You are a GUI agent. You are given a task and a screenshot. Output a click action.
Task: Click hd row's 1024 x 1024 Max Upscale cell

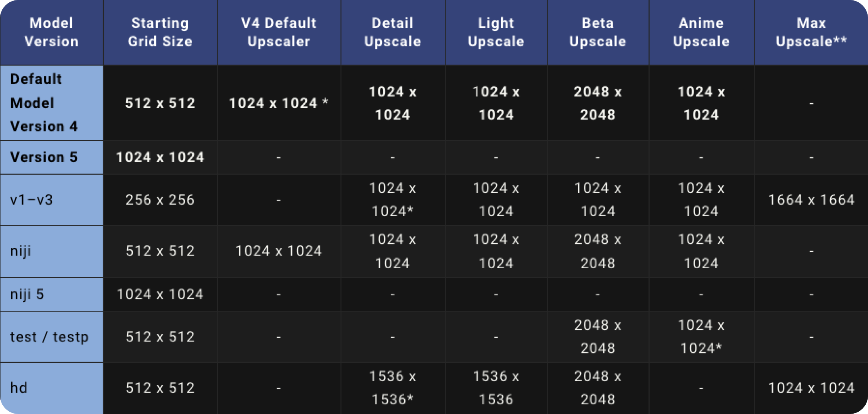pos(811,388)
